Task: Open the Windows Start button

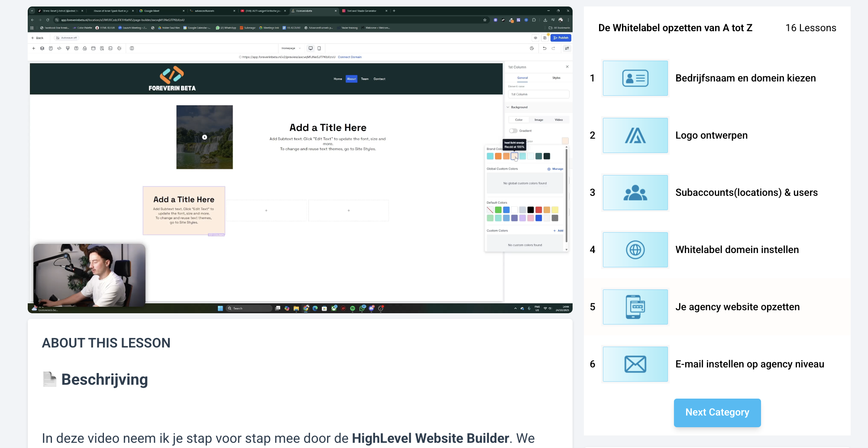Action: pyautogui.click(x=220, y=308)
